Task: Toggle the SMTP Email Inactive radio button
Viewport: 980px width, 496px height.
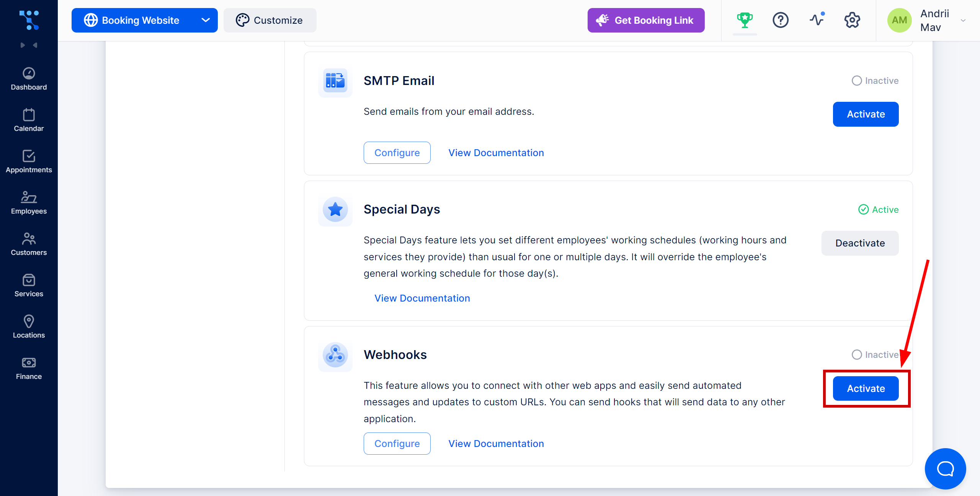Action: click(x=855, y=80)
